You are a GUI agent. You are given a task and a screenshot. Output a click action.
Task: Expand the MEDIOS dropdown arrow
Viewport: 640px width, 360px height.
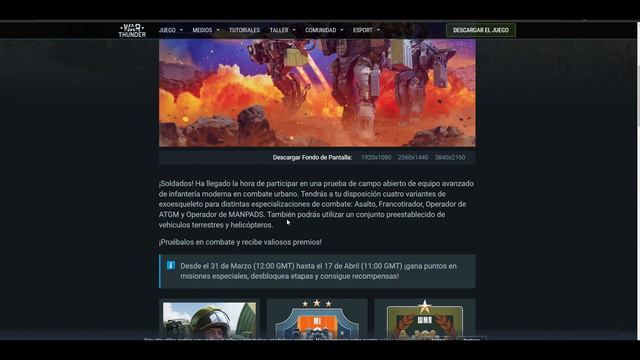218,30
